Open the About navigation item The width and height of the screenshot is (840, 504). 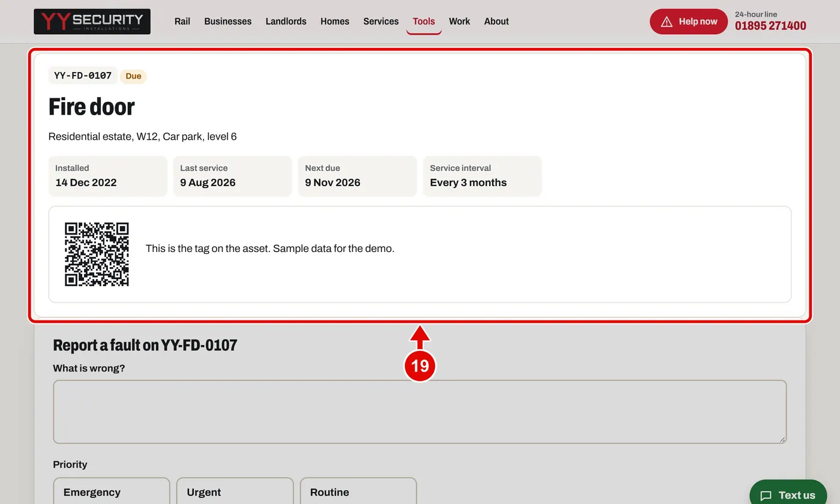496,22
